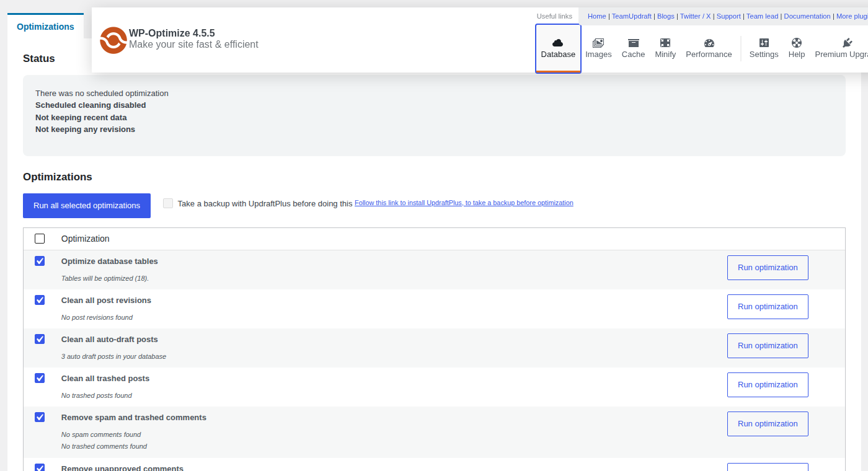Viewport: 868px width, 471px height.
Task: Open the Home useful link
Action: (x=596, y=16)
